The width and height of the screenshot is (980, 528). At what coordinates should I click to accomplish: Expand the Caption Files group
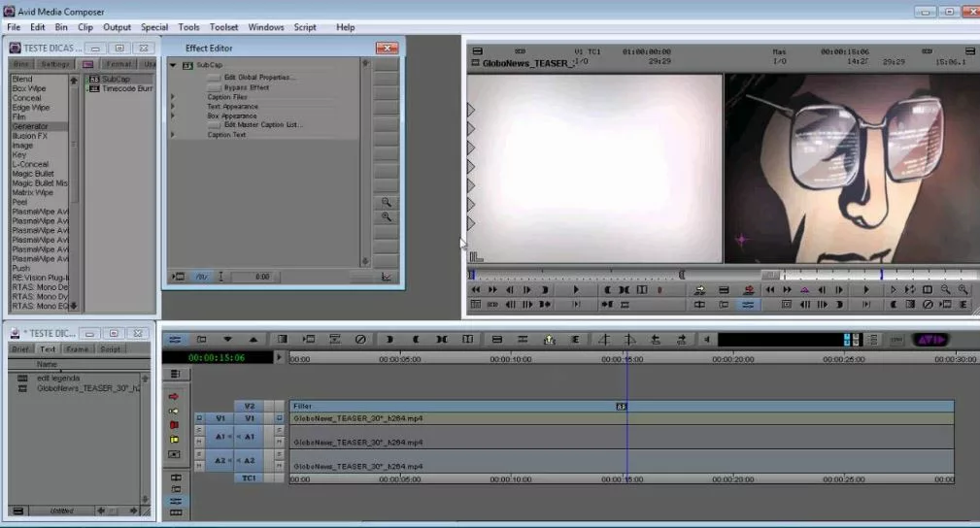click(x=173, y=97)
